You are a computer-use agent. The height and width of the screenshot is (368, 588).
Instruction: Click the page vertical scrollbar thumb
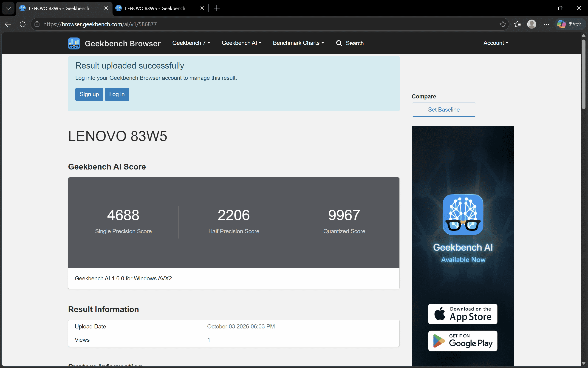[x=584, y=74]
